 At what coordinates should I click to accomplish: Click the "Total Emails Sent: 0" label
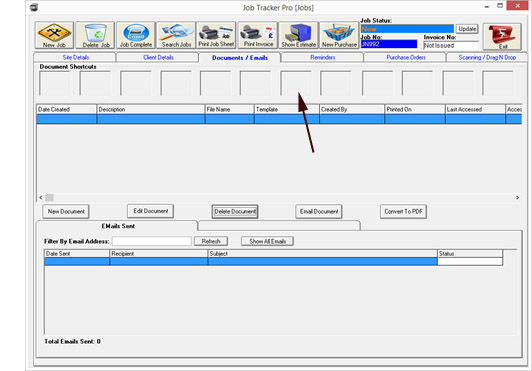point(72,341)
